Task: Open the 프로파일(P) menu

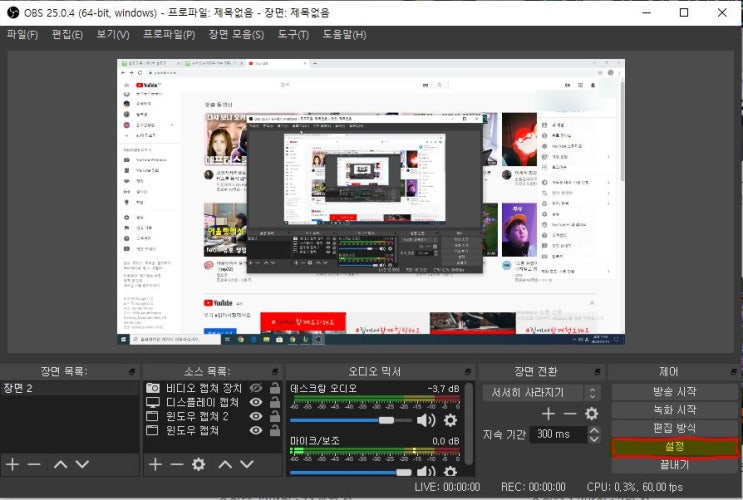Action: 169,35
